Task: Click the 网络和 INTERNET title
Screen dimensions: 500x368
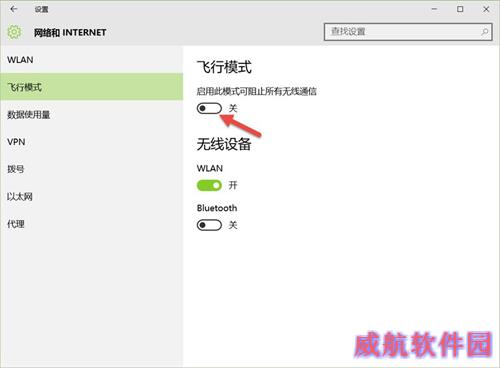Action: (70, 32)
